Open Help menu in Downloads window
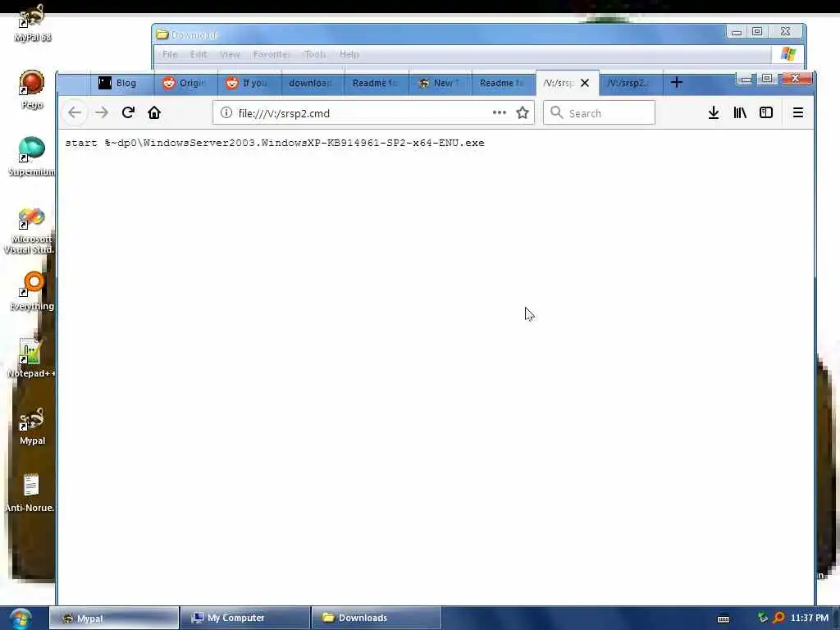The height and width of the screenshot is (630, 840). point(349,55)
